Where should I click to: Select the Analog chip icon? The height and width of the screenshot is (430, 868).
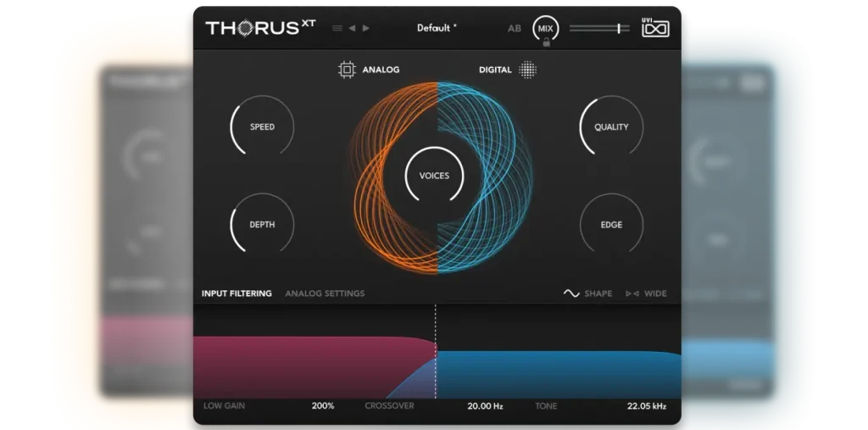point(347,70)
